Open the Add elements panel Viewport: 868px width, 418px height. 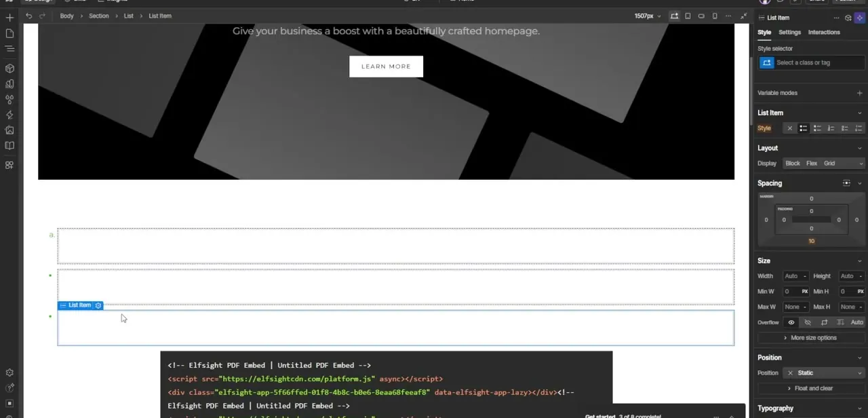[9, 18]
